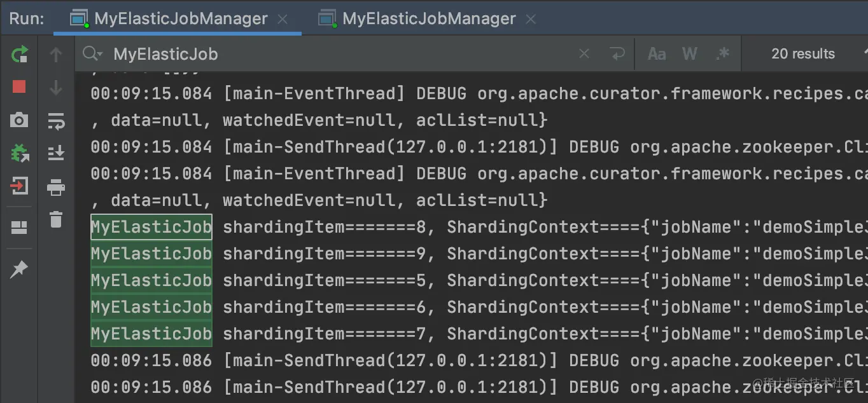This screenshot has height=403, width=868.
Task: Print the console output
Action: pyautogui.click(x=56, y=187)
